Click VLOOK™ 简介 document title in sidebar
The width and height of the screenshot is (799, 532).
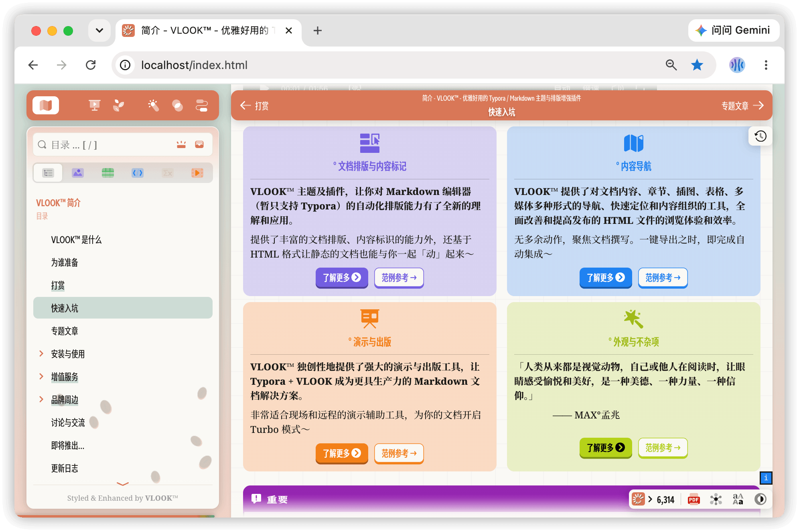[58, 203]
